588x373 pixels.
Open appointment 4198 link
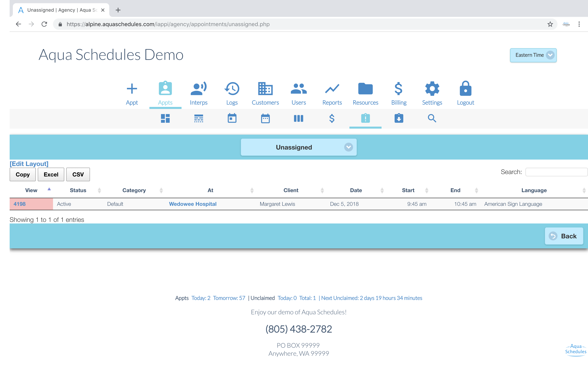tap(19, 204)
